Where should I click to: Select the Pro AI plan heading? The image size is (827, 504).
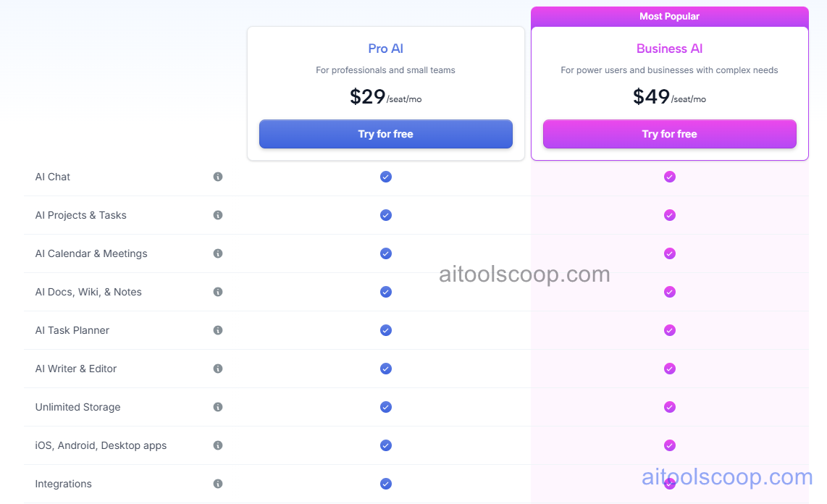click(385, 49)
